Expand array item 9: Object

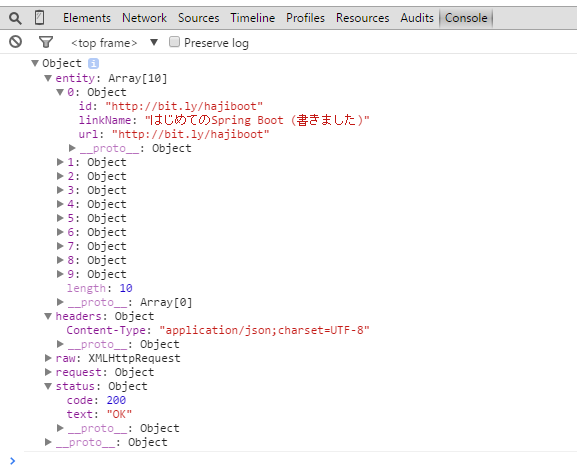point(60,274)
